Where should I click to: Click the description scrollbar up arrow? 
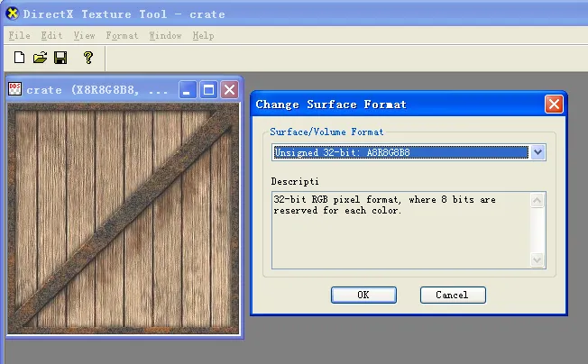tap(537, 200)
